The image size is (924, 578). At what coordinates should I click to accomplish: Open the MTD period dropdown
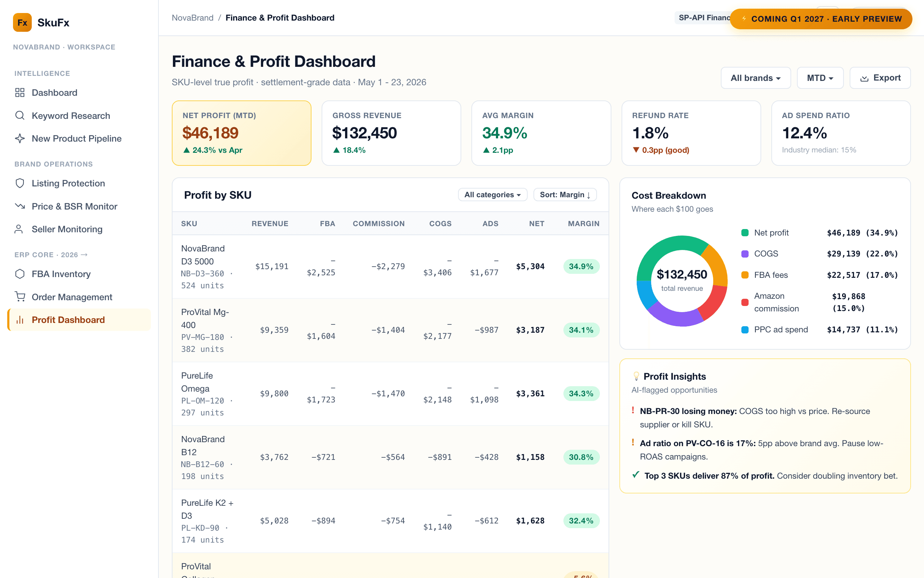pos(820,78)
